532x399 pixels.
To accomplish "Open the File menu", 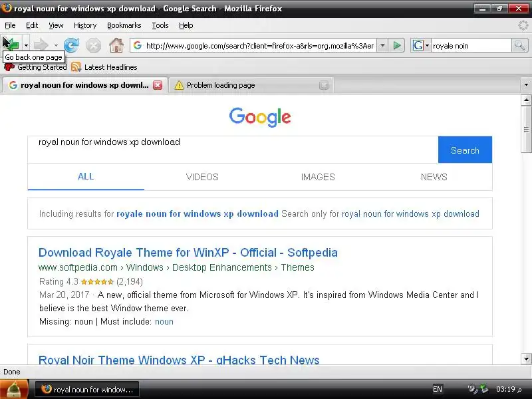I will point(10,25).
